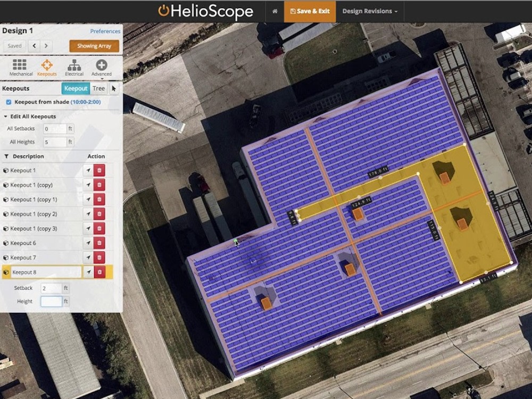Select the pointer cursor tool
Screen dimensions: 532x399
pyautogui.click(x=114, y=88)
